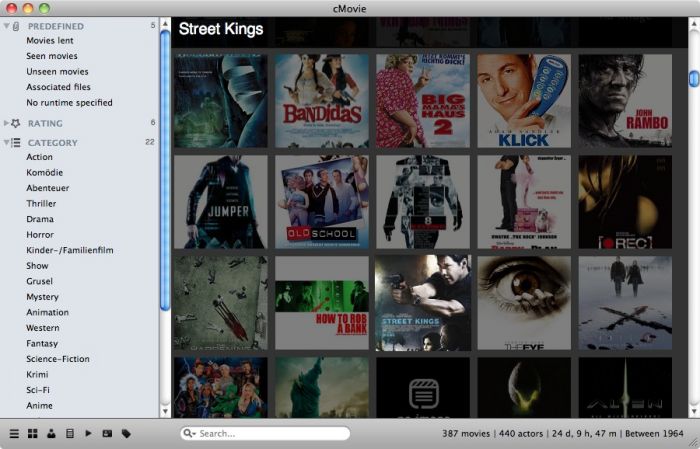This screenshot has width=700, height=449.
Task: Focus the Search... input field
Action: click(265, 433)
